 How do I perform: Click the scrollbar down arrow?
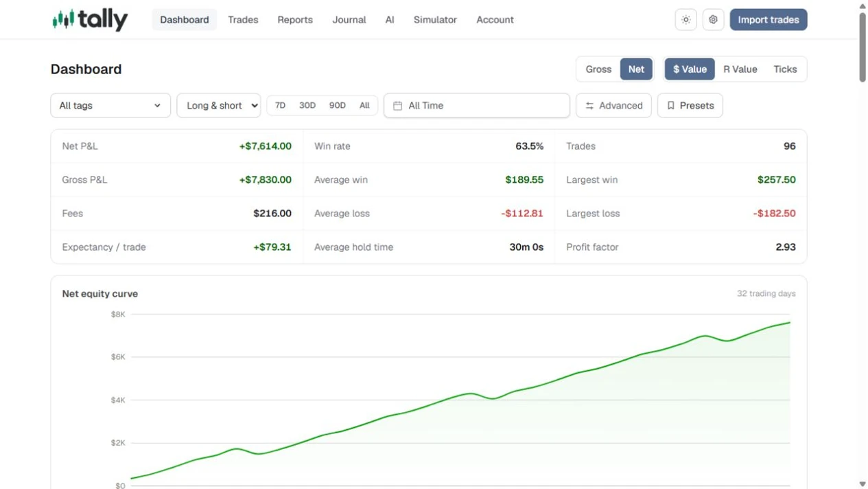coord(863,484)
